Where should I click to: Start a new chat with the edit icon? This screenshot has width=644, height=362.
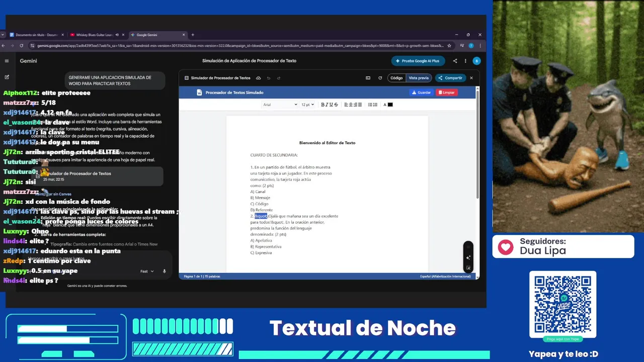pyautogui.click(x=7, y=77)
